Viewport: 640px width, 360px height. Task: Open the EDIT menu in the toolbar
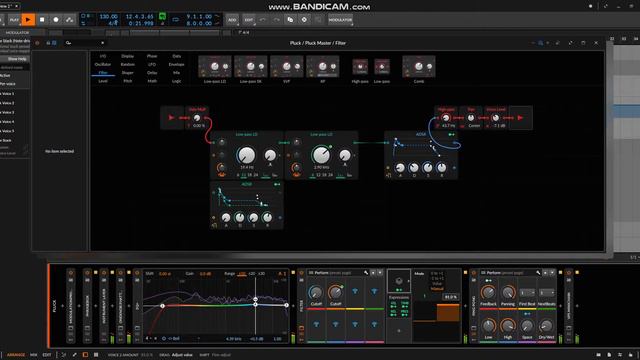pos(249,20)
